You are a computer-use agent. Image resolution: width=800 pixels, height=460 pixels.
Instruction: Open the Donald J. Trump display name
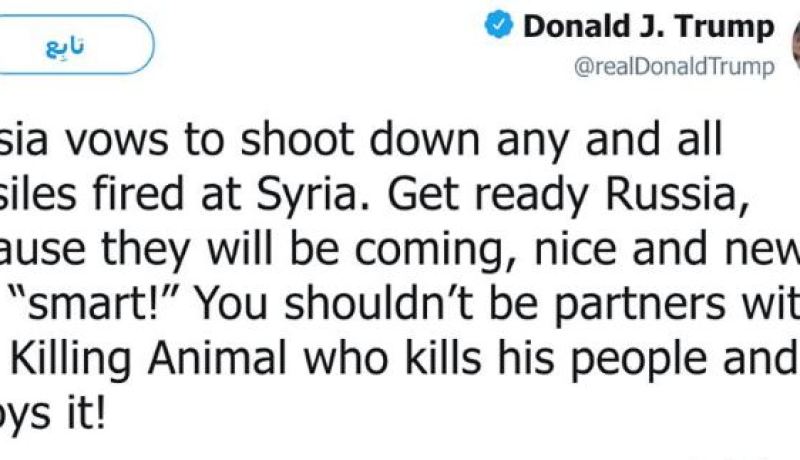click(648, 27)
